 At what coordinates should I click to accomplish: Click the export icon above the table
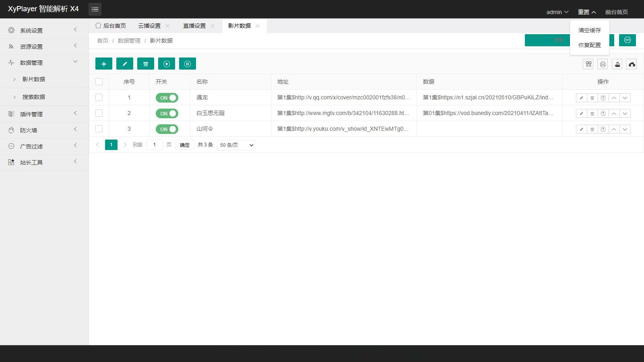[x=617, y=64]
